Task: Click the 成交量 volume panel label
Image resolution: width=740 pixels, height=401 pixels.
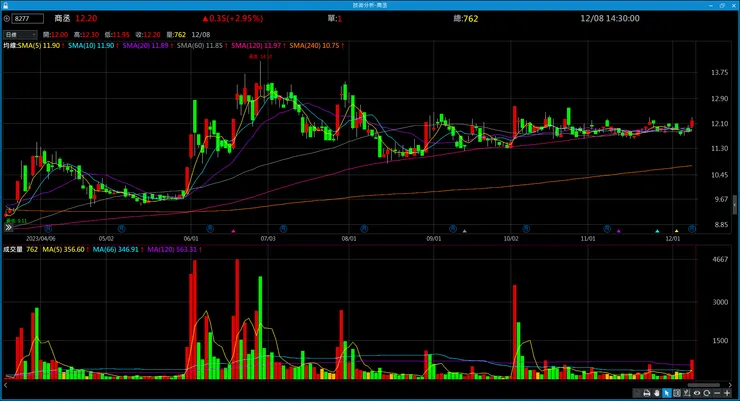Action: (13, 250)
